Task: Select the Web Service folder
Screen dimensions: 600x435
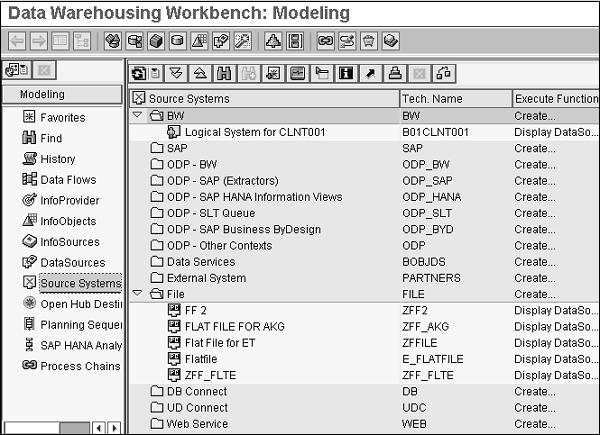Action: (197, 424)
